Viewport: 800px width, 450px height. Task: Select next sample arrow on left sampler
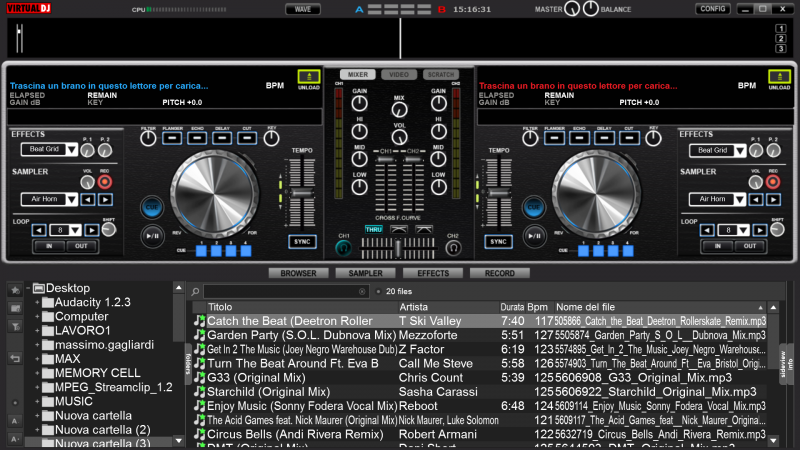pyautogui.click(x=105, y=199)
